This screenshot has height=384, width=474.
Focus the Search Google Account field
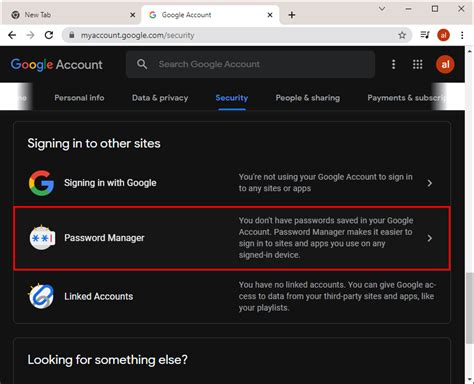tap(250, 64)
